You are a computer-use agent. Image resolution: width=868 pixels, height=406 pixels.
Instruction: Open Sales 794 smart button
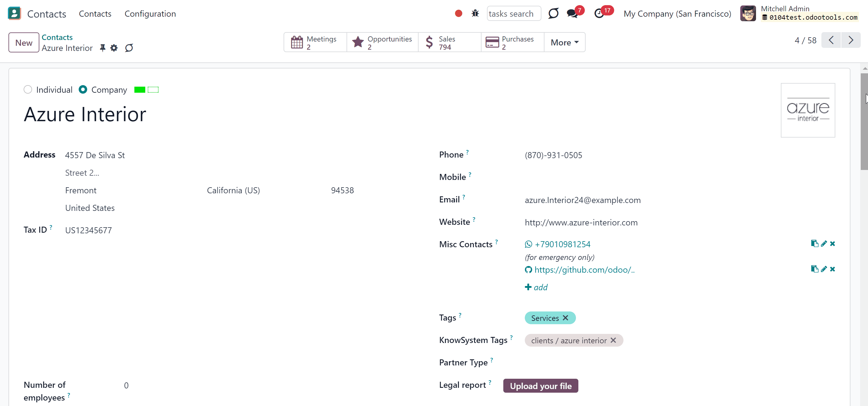(449, 42)
